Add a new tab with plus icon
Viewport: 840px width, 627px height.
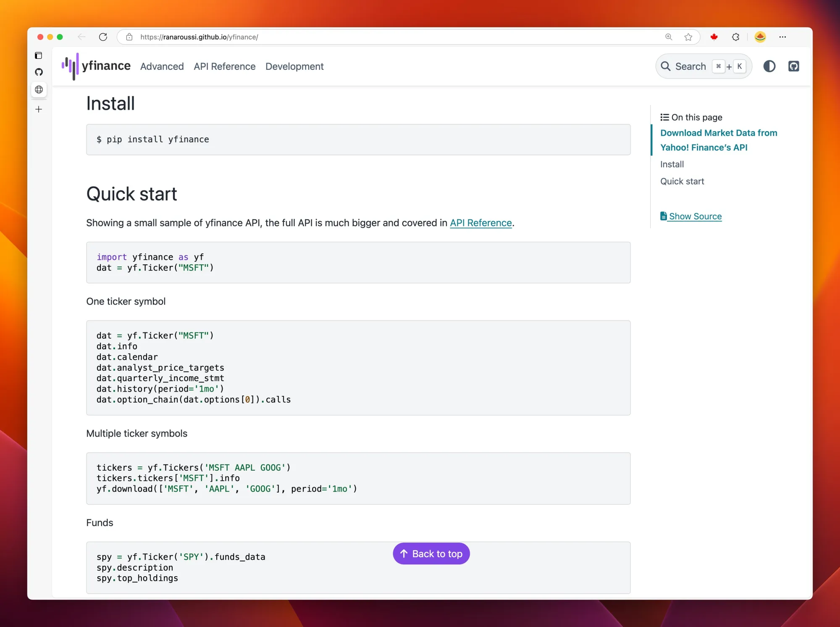(39, 109)
